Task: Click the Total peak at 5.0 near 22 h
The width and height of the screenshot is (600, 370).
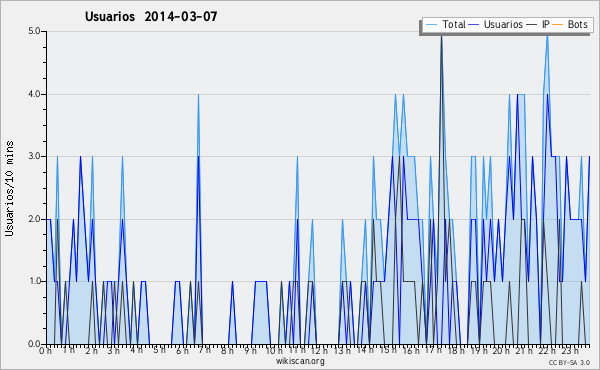Action: click(548, 37)
